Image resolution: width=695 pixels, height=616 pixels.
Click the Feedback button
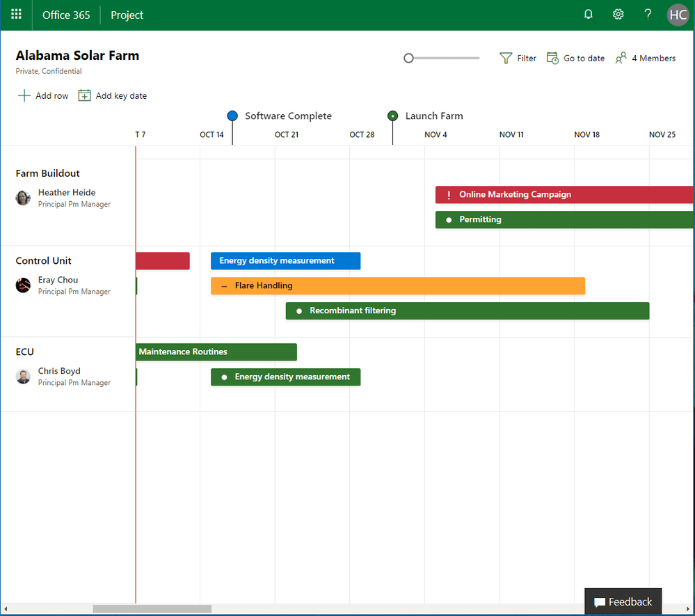[x=623, y=601]
